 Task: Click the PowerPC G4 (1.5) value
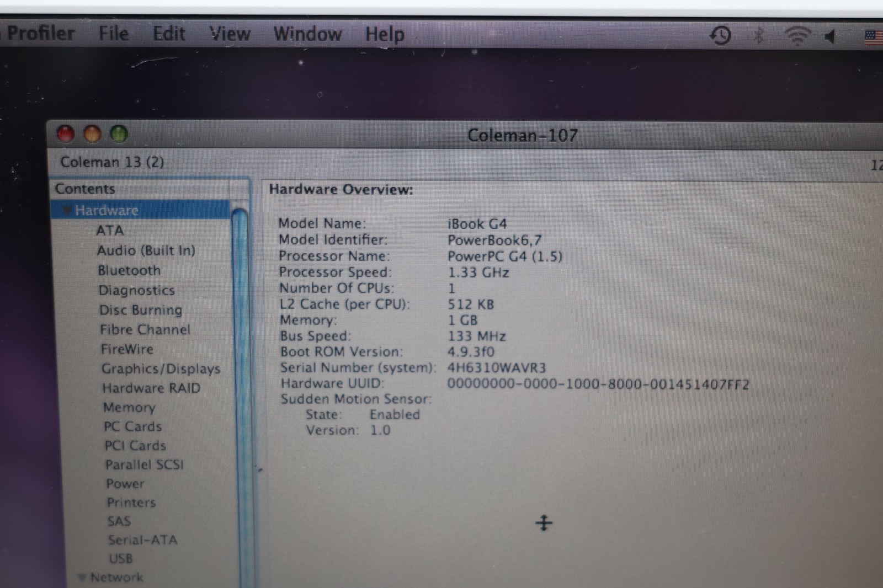pyautogui.click(x=505, y=256)
